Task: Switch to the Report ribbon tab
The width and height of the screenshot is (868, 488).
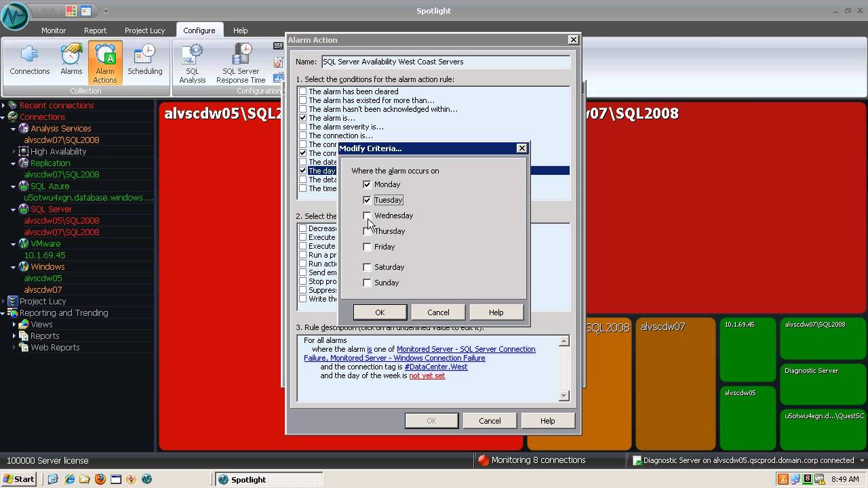Action: click(x=95, y=30)
